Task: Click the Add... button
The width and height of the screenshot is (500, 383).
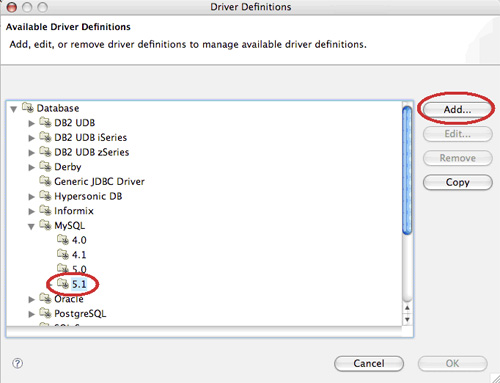Action: [x=457, y=109]
